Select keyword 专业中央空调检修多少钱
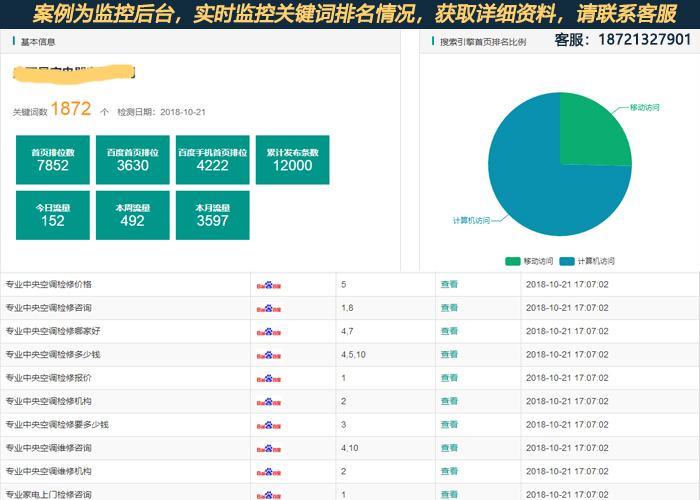Image resolution: width=700 pixels, height=500 pixels. pyautogui.click(x=53, y=354)
